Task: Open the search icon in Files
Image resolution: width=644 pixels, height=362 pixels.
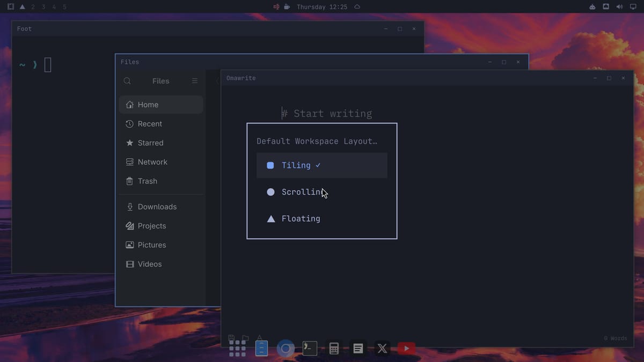Action: click(x=127, y=81)
